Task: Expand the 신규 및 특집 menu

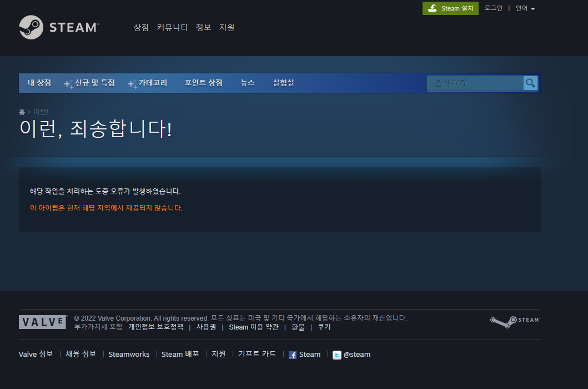Action: coord(89,83)
